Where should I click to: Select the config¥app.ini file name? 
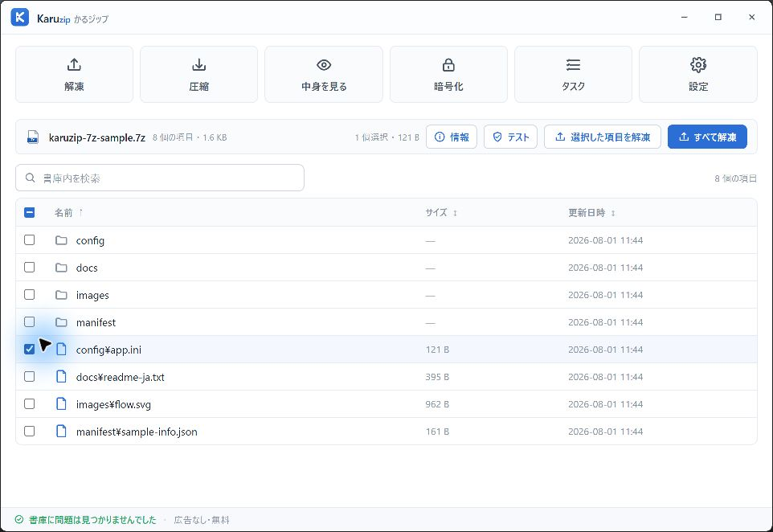click(x=108, y=350)
